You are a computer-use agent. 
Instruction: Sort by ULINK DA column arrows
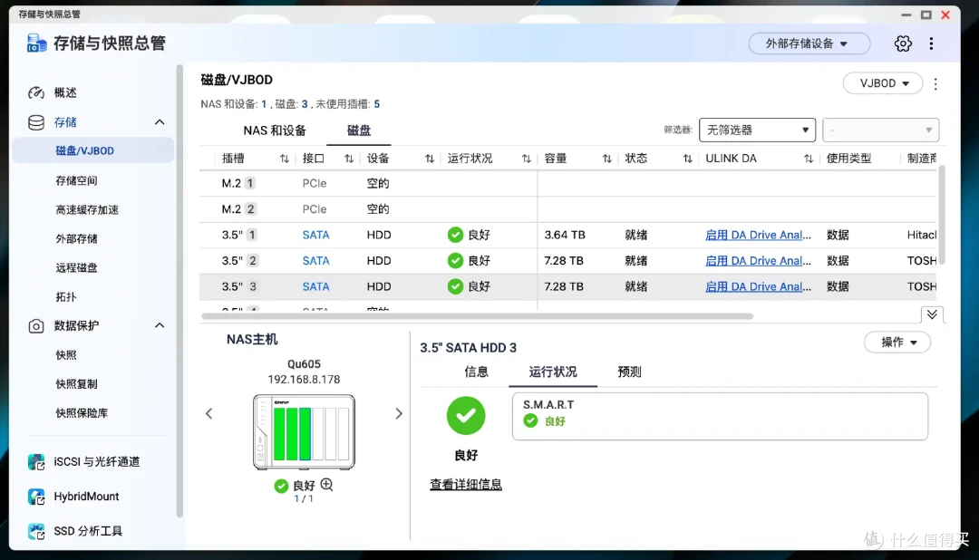tap(809, 159)
